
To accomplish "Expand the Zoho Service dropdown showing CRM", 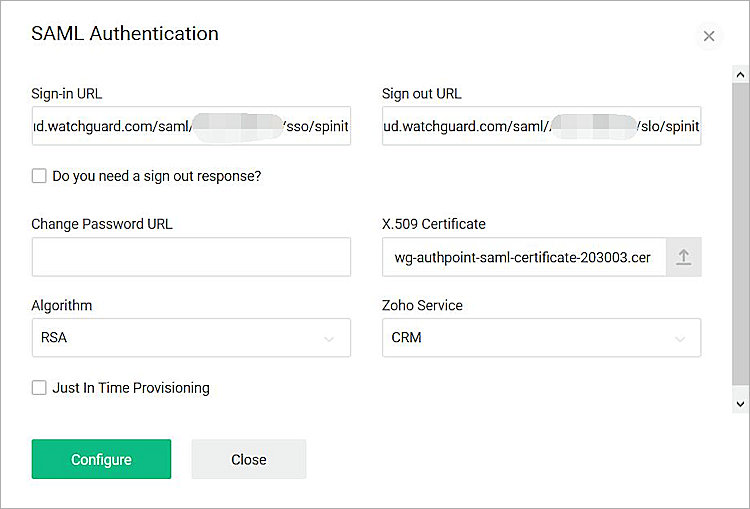I will (540, 338).
